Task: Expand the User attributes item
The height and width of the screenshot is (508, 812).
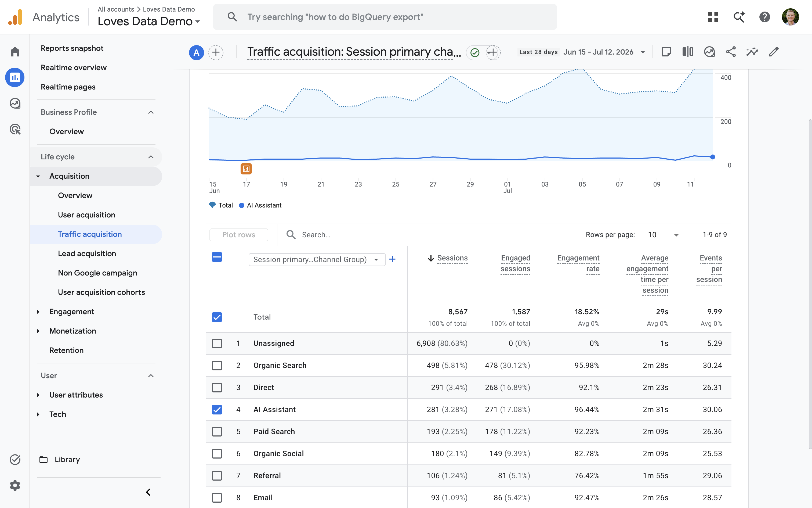Action: pyautogui.click(x=38, y=395)
